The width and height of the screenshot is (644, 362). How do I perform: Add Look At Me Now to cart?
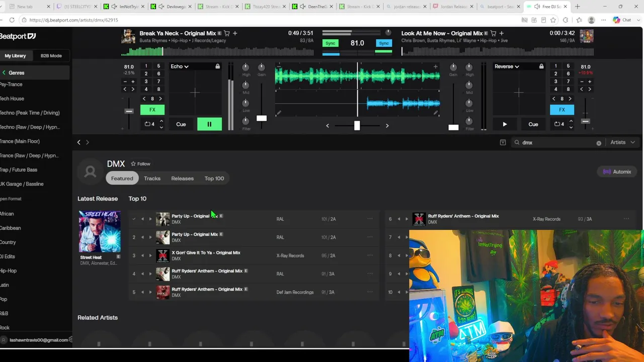[494, 33]
